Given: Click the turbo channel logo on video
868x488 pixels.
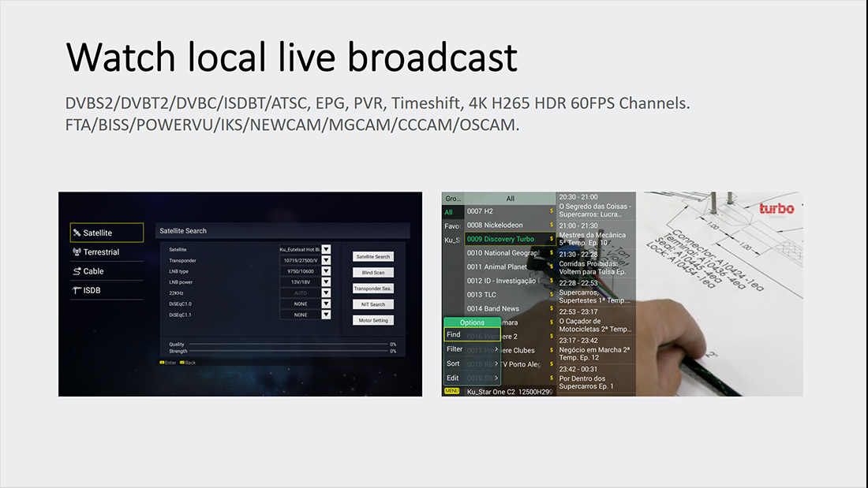Looking at the screenshot, I should pyautogui.click(x=776, y=209).
